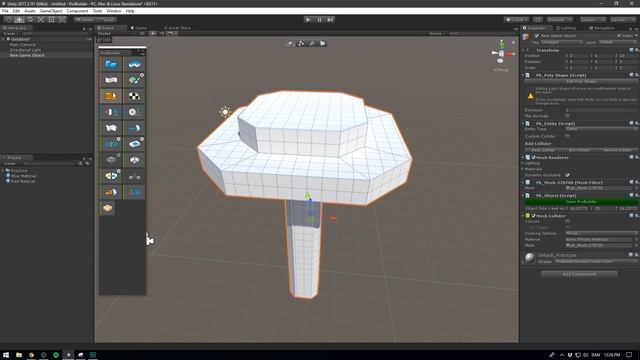Open ProBuilder orange UV Editor icon
The height and width of the screenshot is (360, 640).
(x=111, y=96)
